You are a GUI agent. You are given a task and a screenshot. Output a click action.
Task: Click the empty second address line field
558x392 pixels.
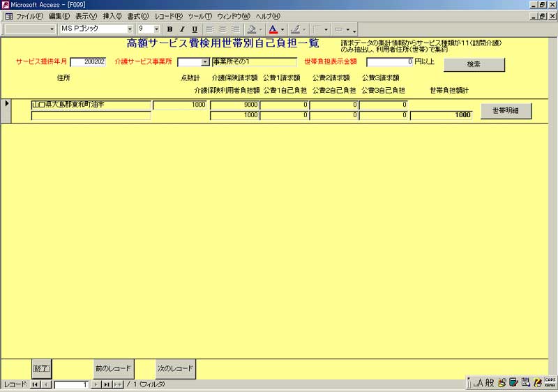[x=91, y=115]
